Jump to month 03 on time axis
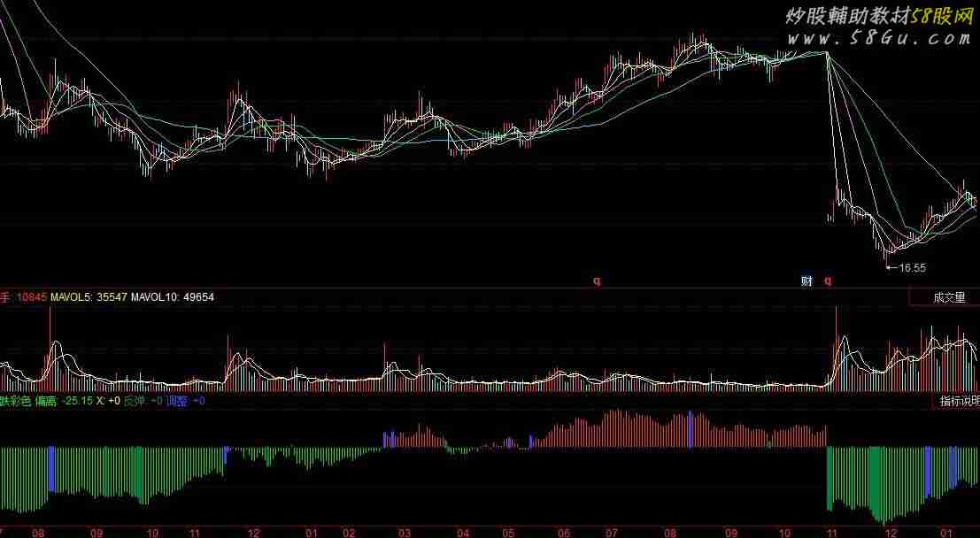 (x=405, y=533)
